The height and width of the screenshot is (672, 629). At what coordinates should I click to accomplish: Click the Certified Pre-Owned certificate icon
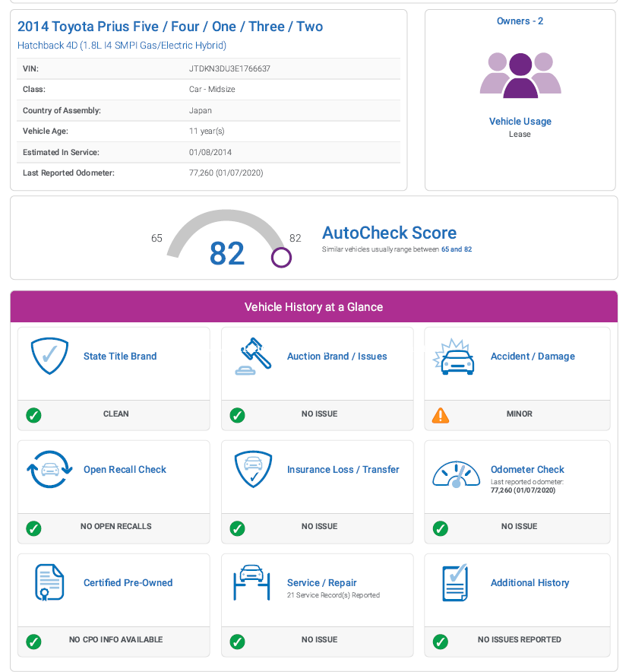[49, 582]
